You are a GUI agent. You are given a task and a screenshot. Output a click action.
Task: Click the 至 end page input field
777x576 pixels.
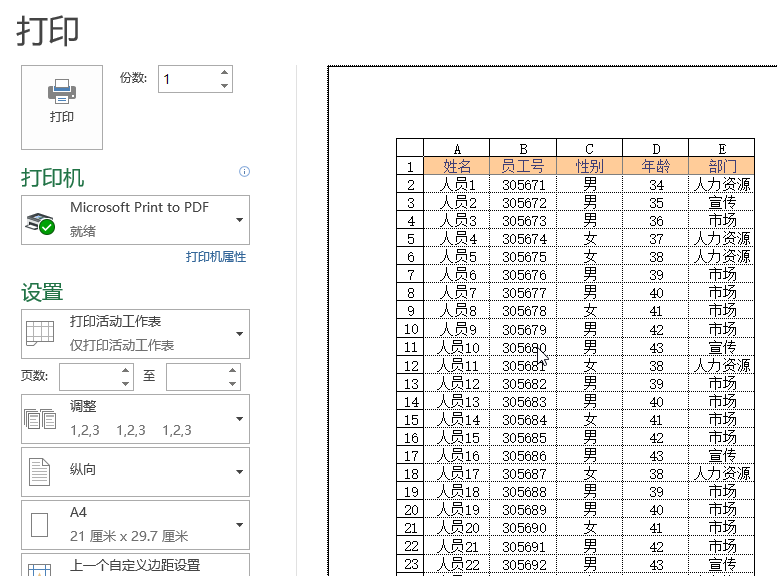pos(196,377)
